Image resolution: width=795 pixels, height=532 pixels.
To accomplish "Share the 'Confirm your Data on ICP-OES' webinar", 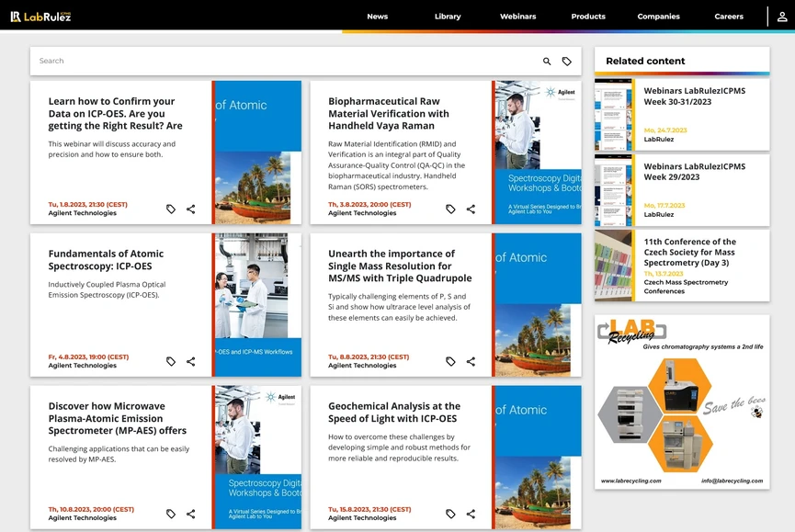I will 190,209.
